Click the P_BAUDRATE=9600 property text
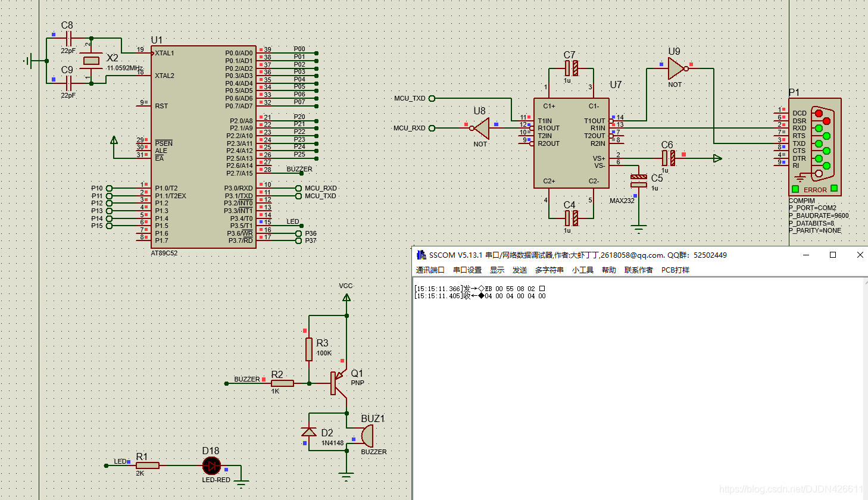 pyautogui.click(x=819, y=215)
